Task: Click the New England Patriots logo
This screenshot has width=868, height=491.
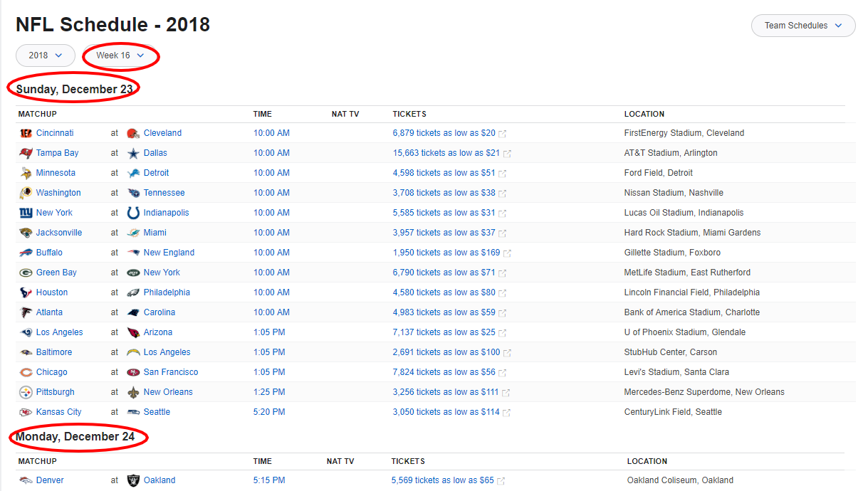Action: tap(133, 253)
